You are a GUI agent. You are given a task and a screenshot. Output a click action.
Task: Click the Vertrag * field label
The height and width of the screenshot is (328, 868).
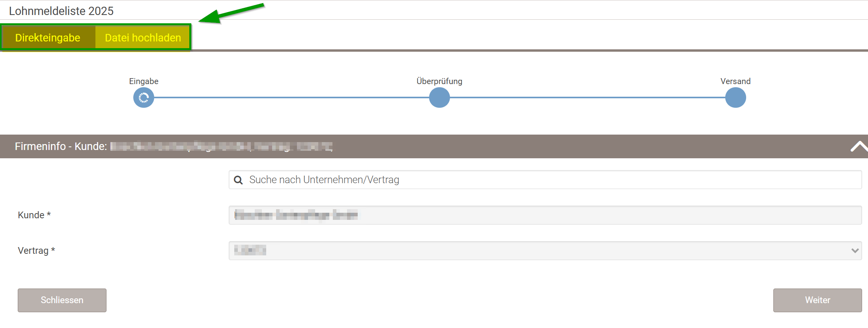(36, 251)
